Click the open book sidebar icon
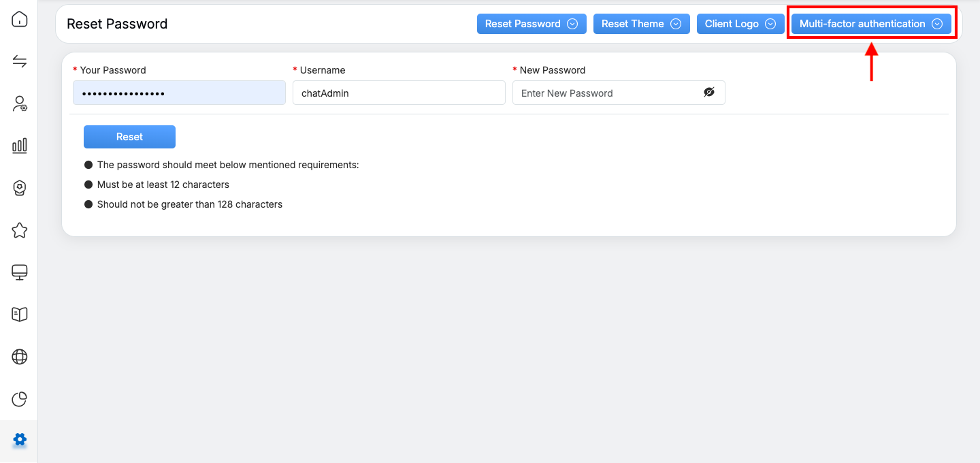This screenshot has width=980, height=463. pyautogui.click(x=20, y=314)
